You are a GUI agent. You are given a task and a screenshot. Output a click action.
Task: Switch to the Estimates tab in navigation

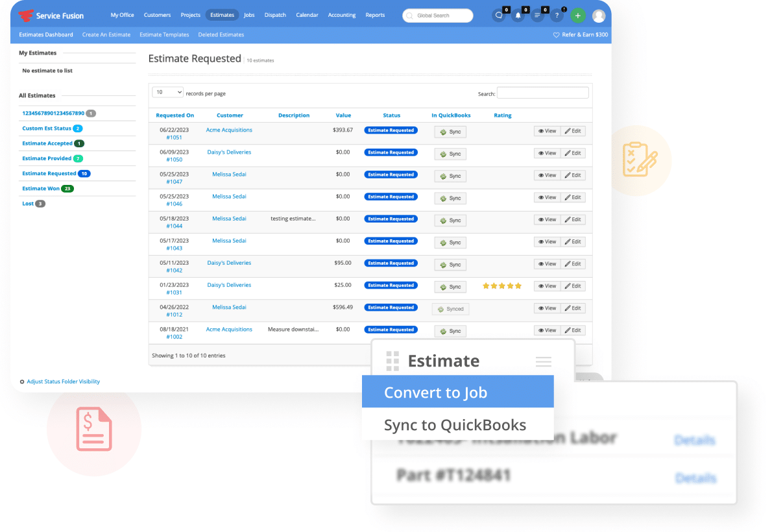222,15
